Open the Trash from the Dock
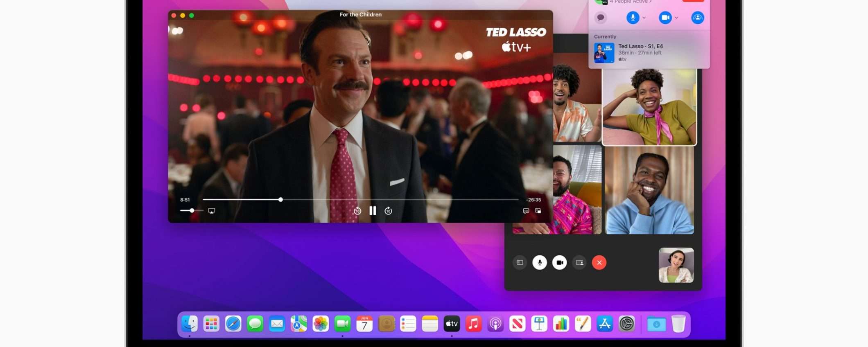This screenshot has height=347, width=868. [678, 324]
